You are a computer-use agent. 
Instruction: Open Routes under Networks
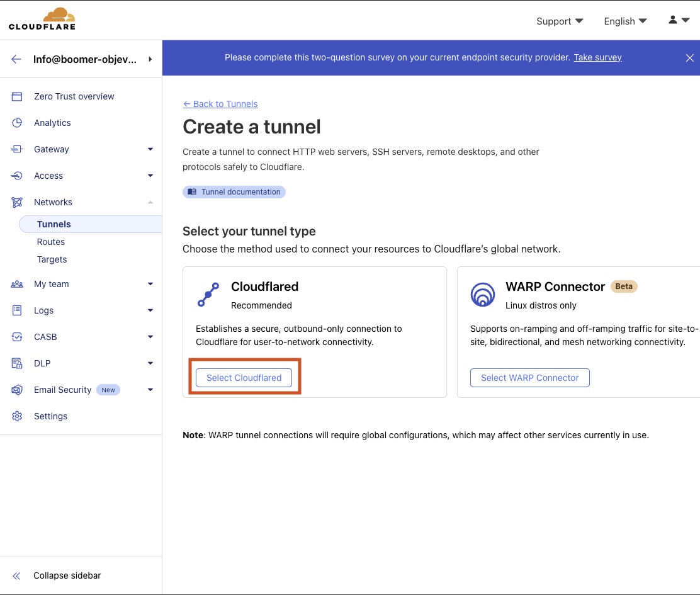click(51, 242)
